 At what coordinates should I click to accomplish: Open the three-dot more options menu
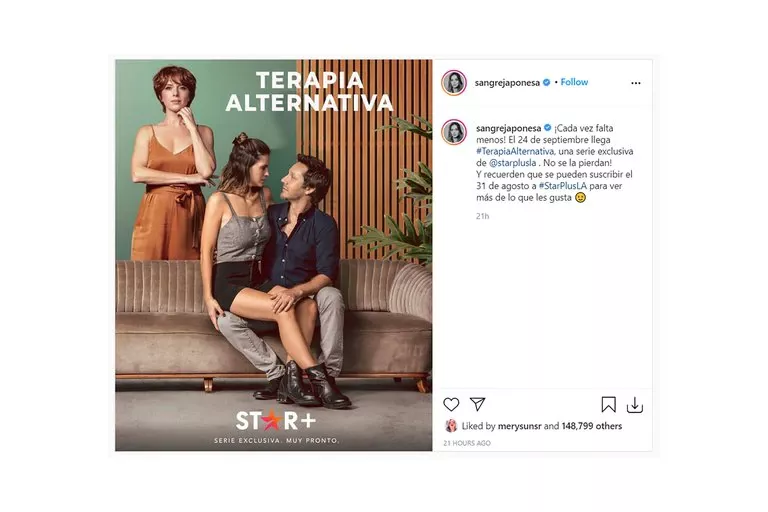click(636, 83)
